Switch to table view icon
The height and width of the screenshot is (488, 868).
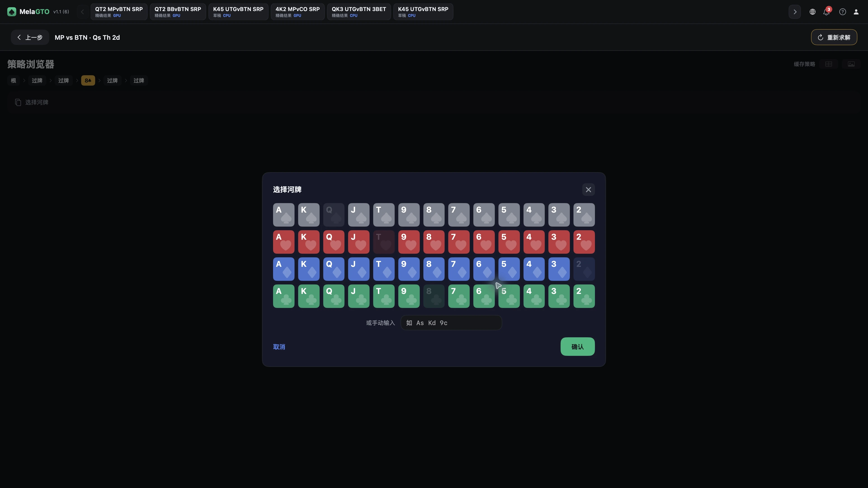point(829,64)
